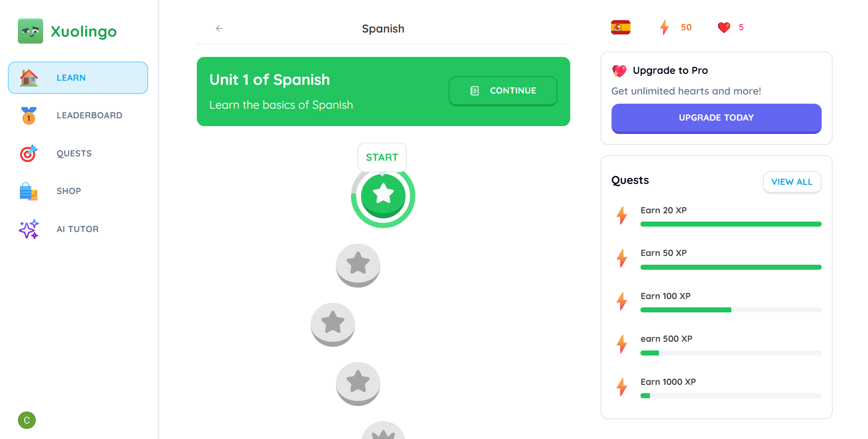The image size is (868, 439).
Task: Click the red heart lives icon
Action: (723, 28)
